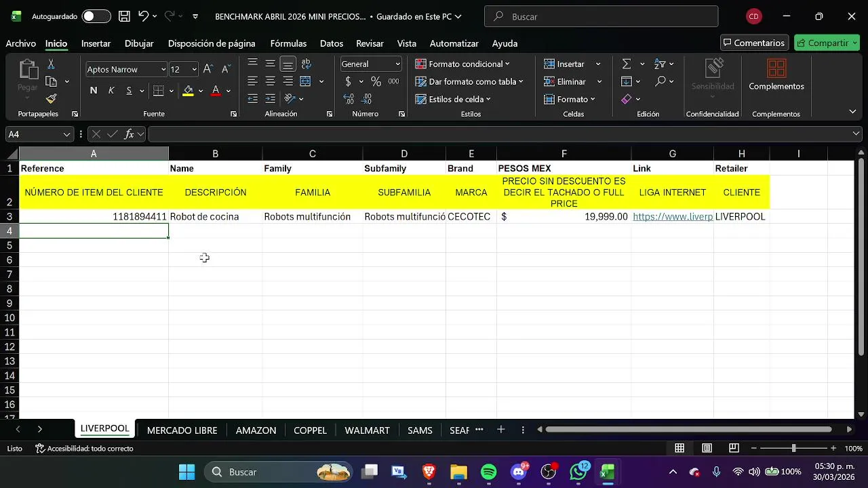Toggle bold N formatting
This screenshot has height=488, width=868.
[94, 90]
